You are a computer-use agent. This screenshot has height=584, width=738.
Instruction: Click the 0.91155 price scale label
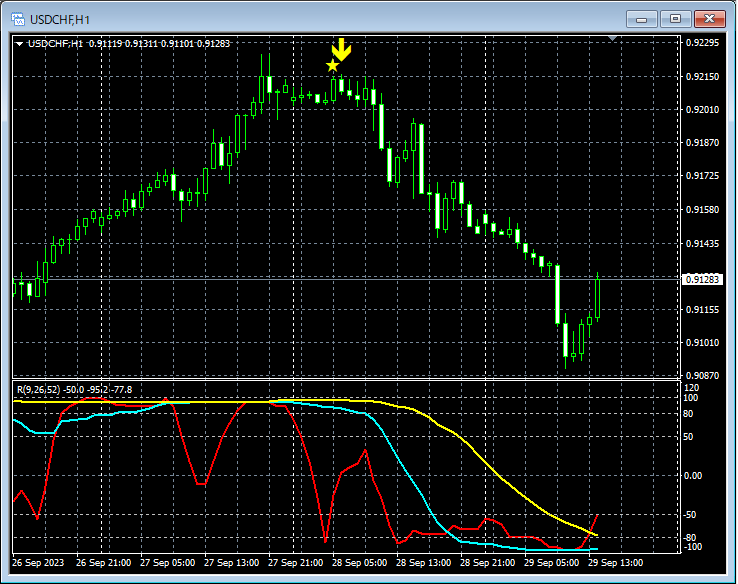click(702, 309)
